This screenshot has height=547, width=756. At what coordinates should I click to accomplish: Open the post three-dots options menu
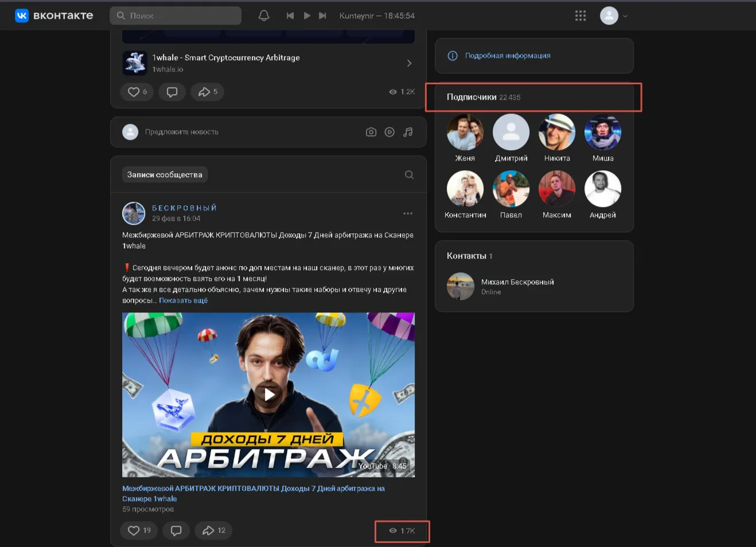point(408,213)
